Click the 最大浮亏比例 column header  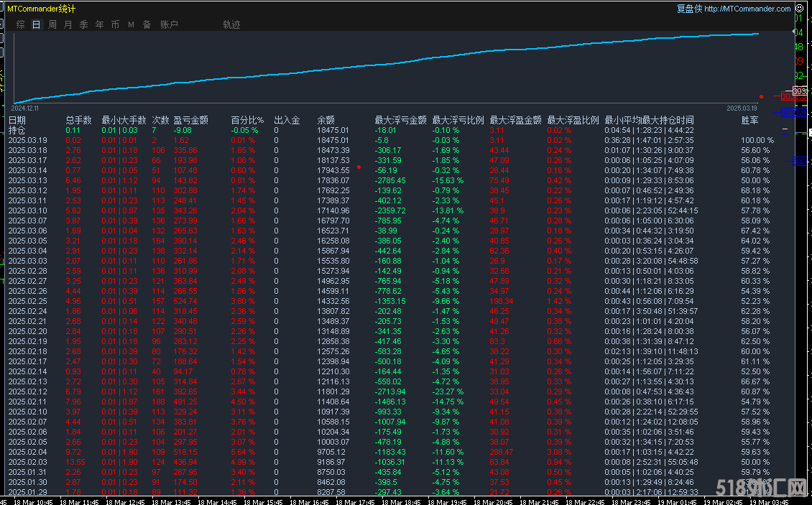coord(458,120)
